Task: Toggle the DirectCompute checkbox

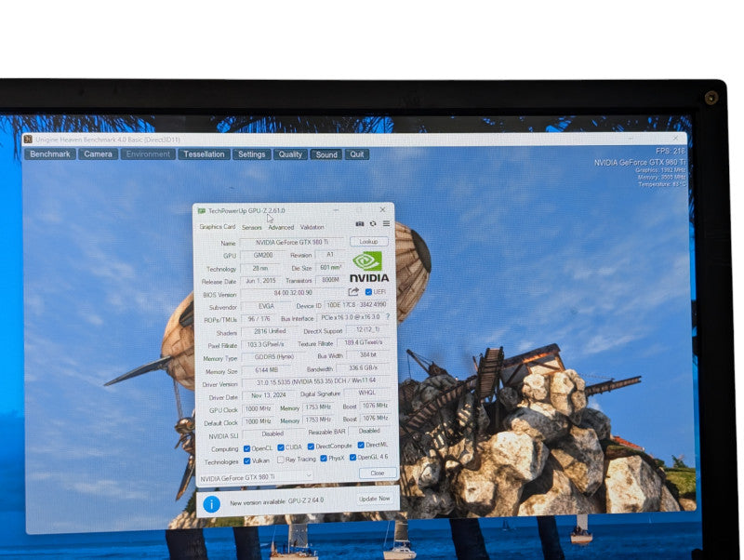Action: click(311, 447)
